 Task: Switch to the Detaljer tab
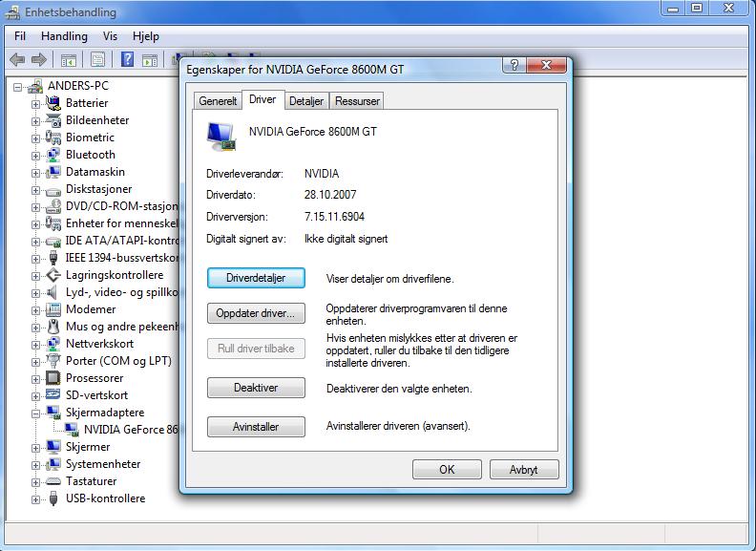(306, 101)
